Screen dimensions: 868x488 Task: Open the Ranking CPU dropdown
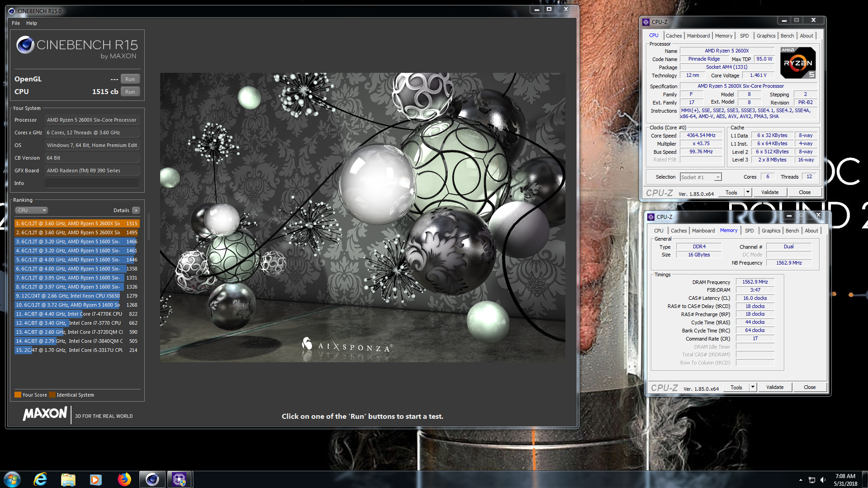tap(31, 210)
